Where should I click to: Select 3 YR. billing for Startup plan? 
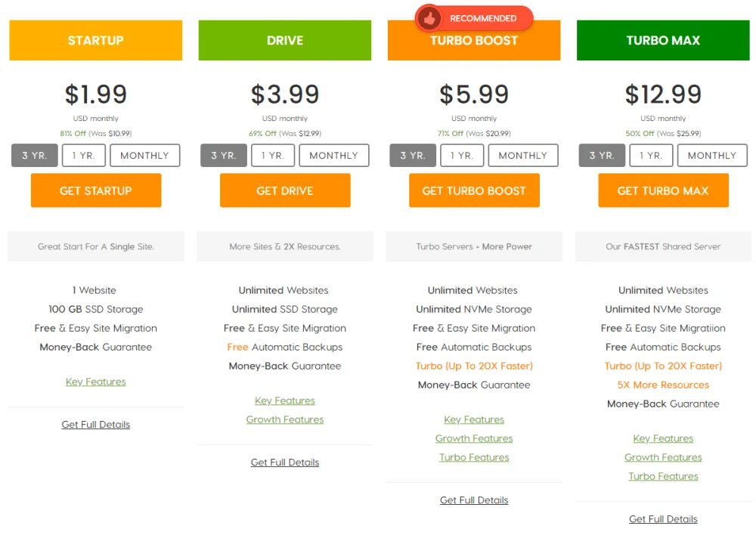(x=35, y=156)
